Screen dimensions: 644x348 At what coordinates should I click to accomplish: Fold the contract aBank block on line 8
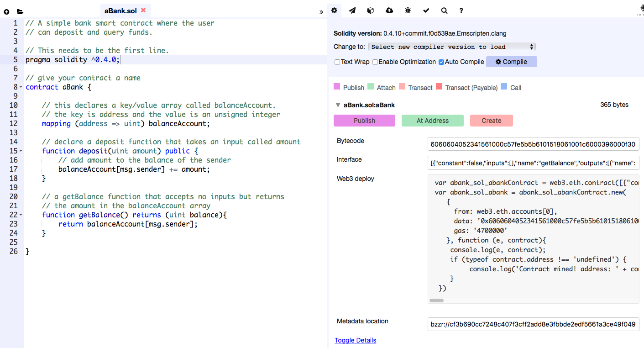21,87
